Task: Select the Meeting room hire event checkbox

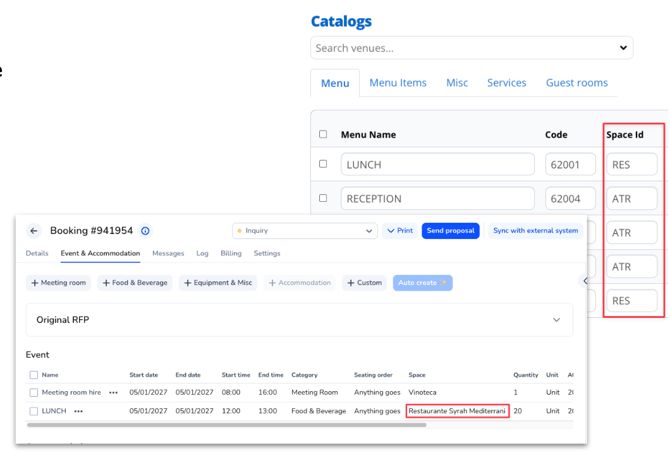Action: pyautogui.click(x=34, y=393)
